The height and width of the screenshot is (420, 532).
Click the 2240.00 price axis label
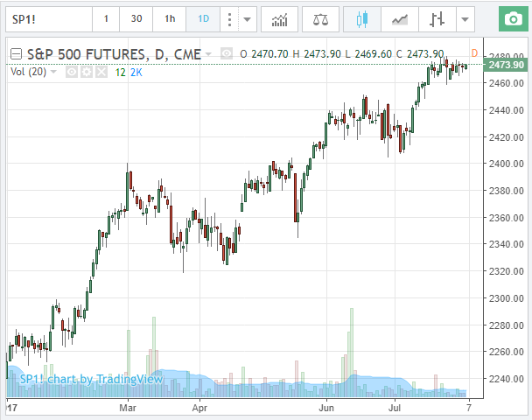click(507, 379)
